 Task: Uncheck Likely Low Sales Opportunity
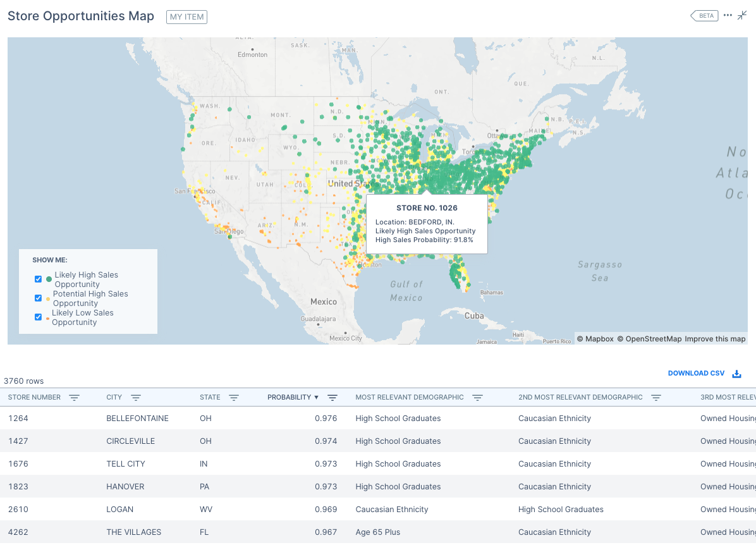38,317
